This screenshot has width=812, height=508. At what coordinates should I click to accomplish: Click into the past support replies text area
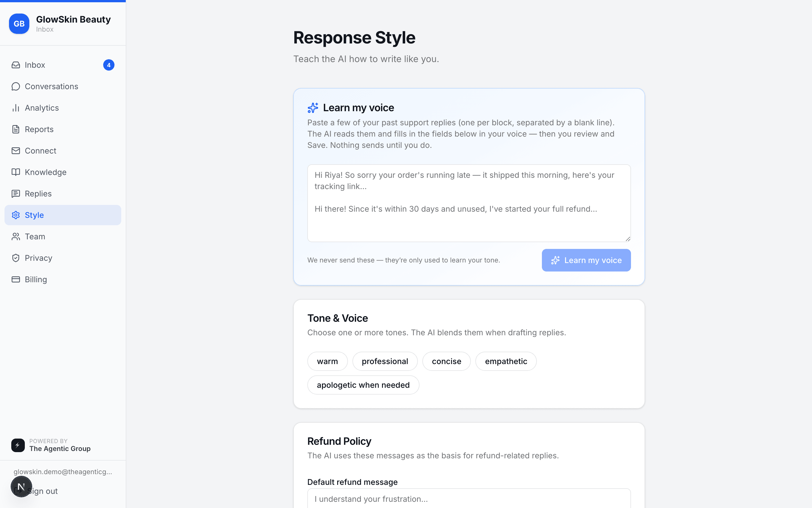(x=469, y=203)
